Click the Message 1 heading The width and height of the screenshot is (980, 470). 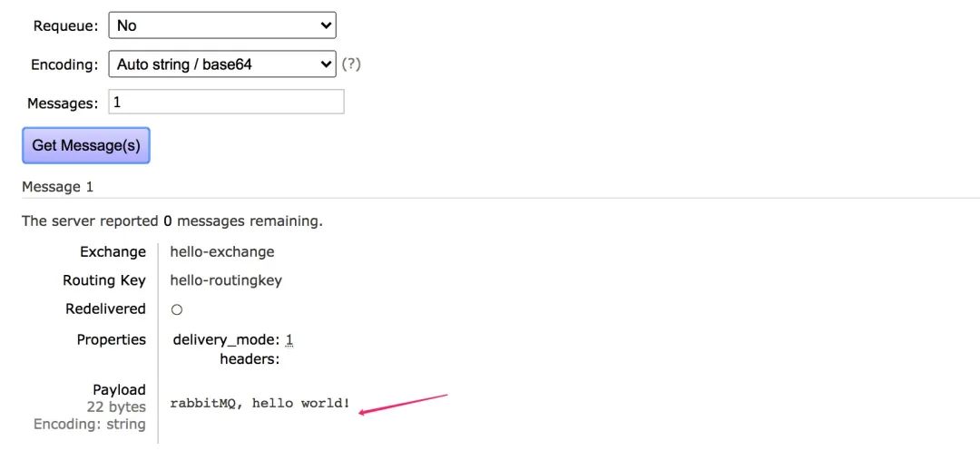57,187
